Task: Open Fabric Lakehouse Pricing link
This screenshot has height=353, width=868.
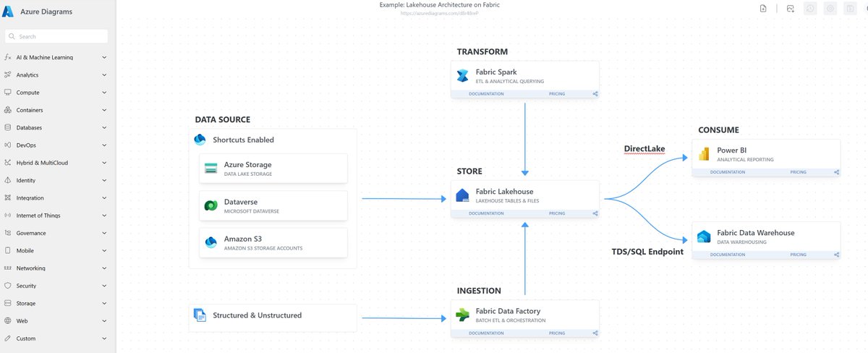Action: (557, 213)
